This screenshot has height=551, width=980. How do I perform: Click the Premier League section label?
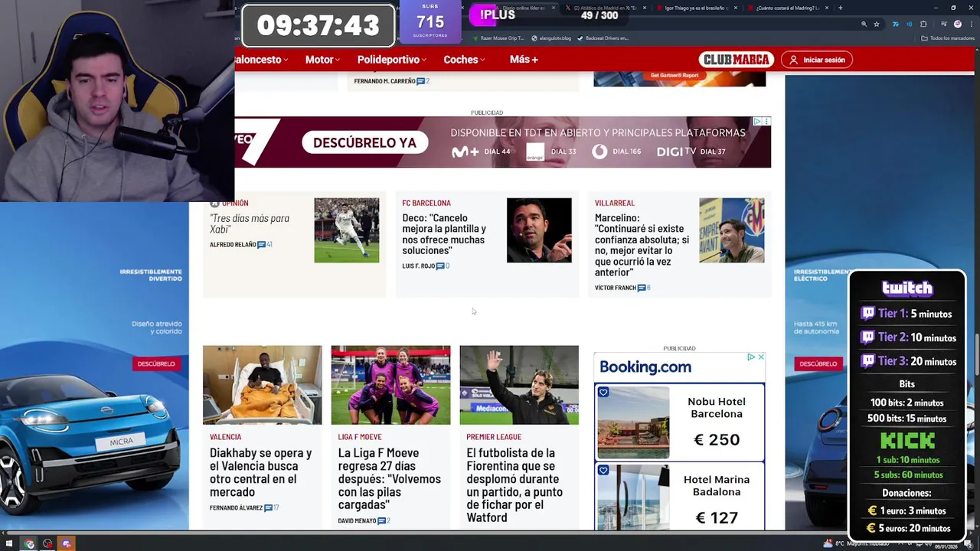tap(494, 437)
